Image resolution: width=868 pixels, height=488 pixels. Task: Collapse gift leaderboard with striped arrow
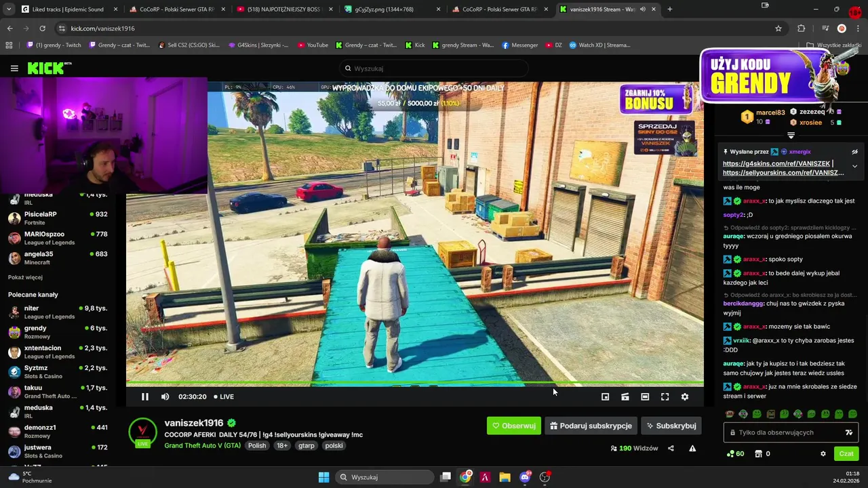point(791,136)
